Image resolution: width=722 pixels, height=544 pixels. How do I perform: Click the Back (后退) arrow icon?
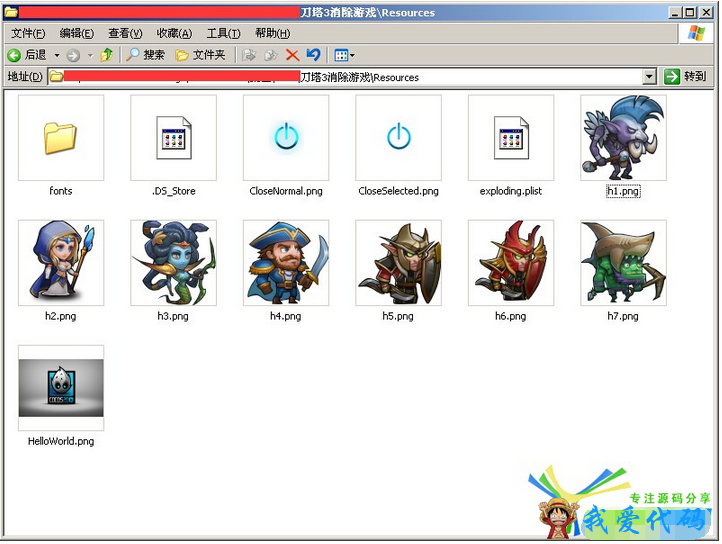click(14, 55)
